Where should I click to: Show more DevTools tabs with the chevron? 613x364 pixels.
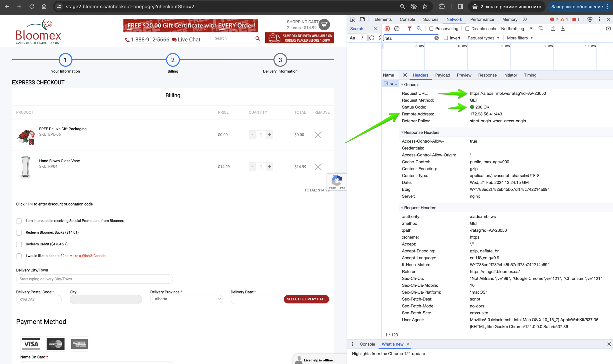click(525, 19)
